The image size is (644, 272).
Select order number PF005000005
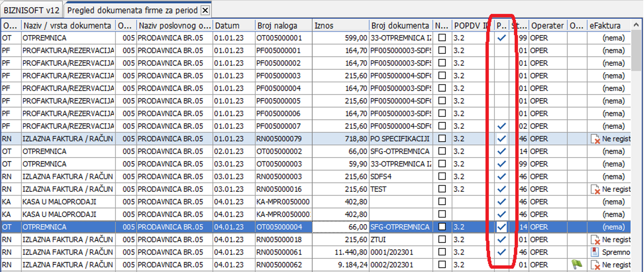coord(279,101)
